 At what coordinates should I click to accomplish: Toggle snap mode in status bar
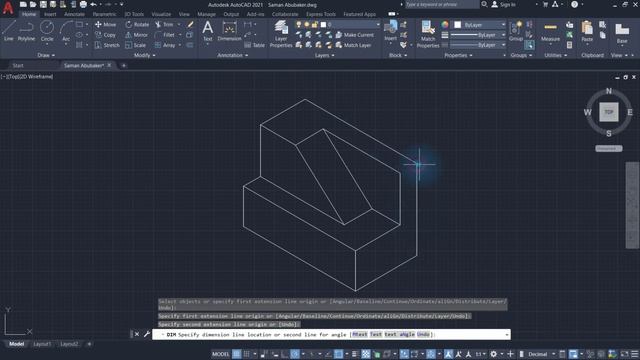tap(247, 354)
